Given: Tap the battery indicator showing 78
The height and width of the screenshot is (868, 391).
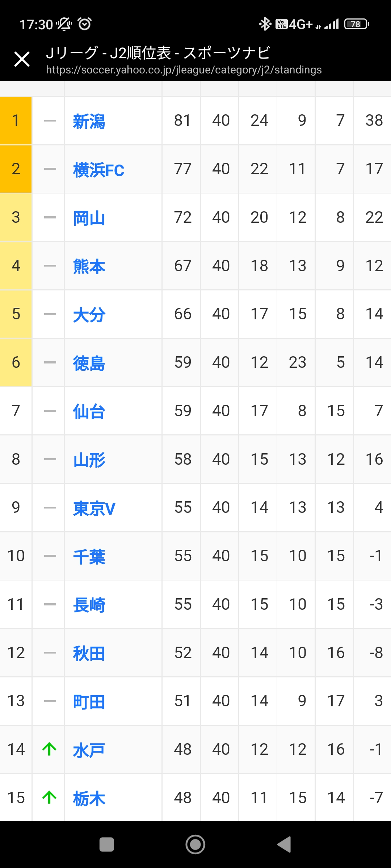Looking at the screenshot, I should click(x=357, y=24).
